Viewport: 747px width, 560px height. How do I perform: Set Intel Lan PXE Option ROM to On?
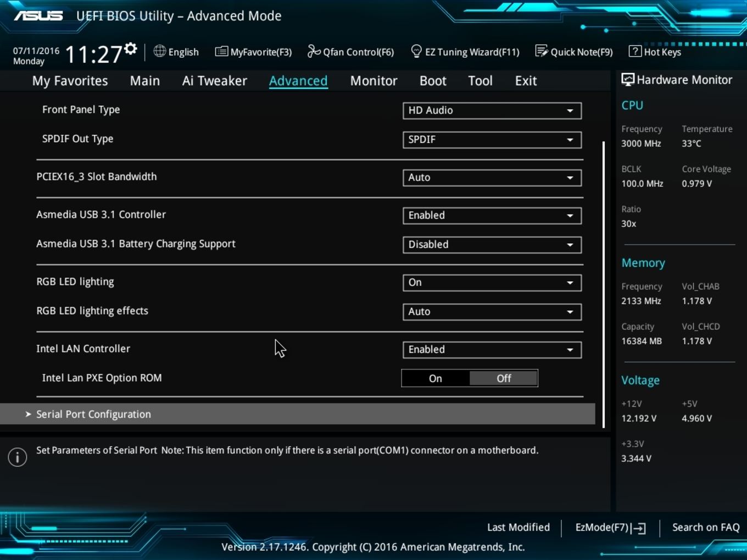click(436, 378)
